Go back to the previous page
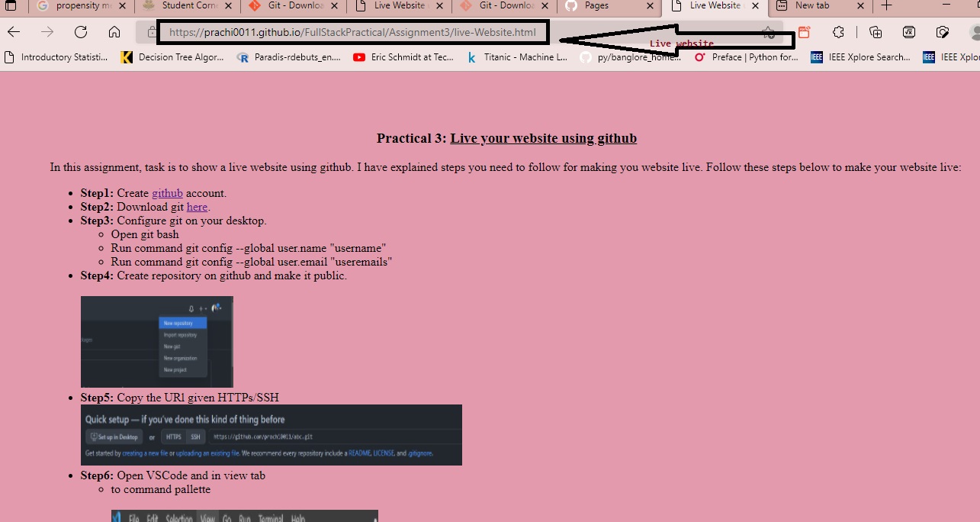This screenshot has height=522, width=980. pyautogui.click(x=14, y=32)
